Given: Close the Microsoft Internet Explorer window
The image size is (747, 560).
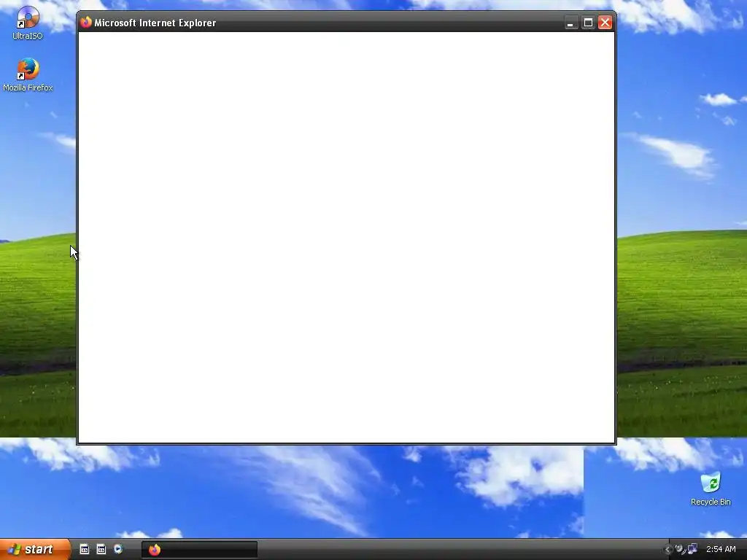Looking at the screenshot, I should (605, 23).
